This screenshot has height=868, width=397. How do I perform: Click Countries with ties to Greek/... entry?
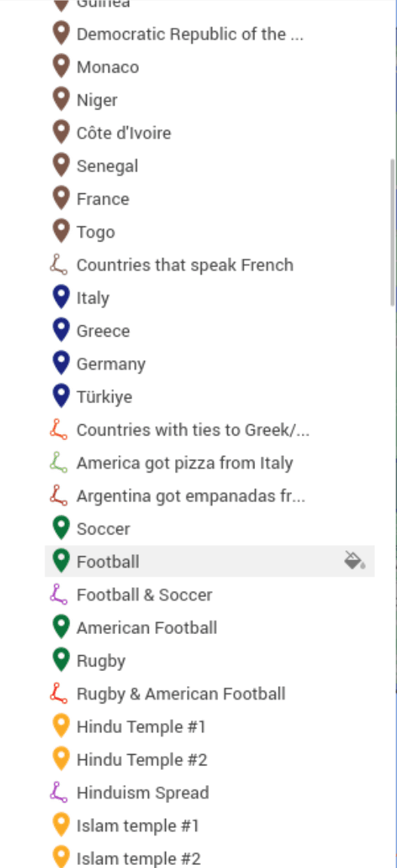tap(209, 429)
